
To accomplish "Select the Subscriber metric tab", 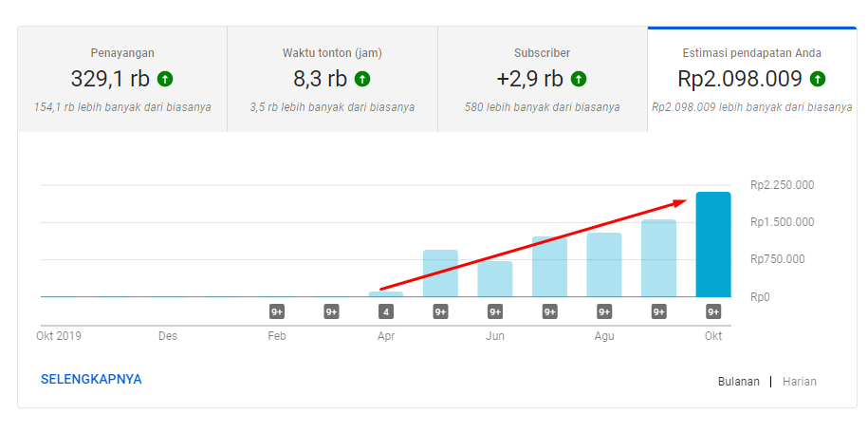I will coord(542,79).
